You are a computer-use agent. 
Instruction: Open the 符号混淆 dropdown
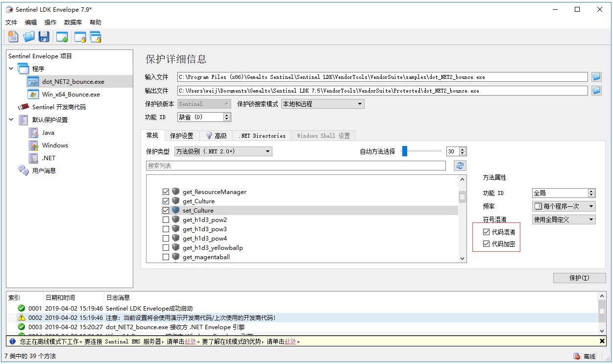[x=564, y=219]
